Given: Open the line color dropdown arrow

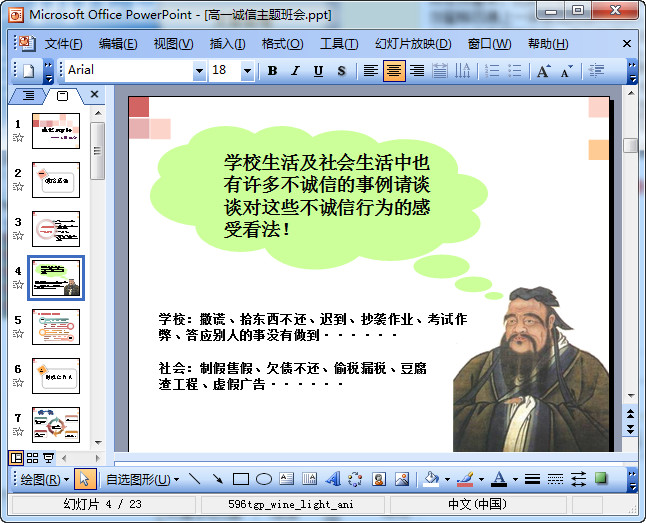Looking at the screenshot, I should tap(481, 479).
